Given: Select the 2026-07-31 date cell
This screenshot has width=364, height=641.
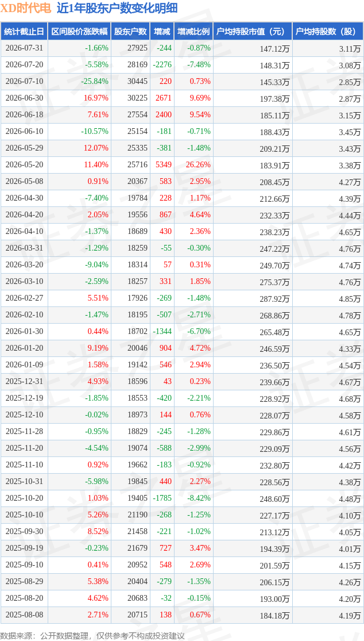Looking at the screenshot, I should (x=24, y=48).
